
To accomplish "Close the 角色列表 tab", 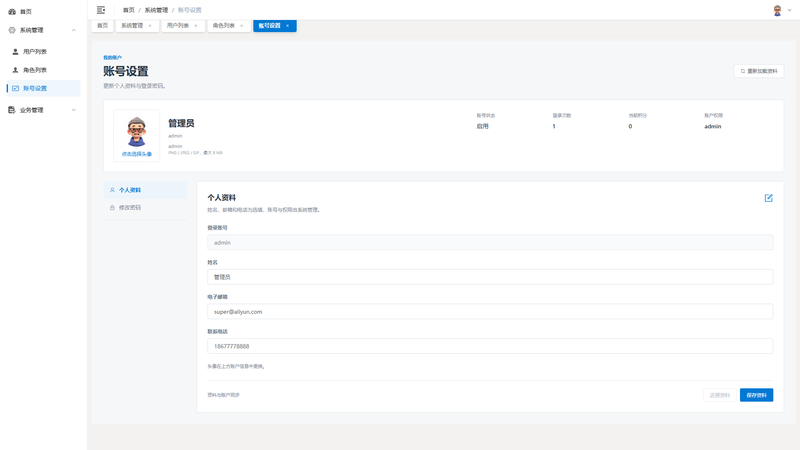I will (x=242, y=26).
